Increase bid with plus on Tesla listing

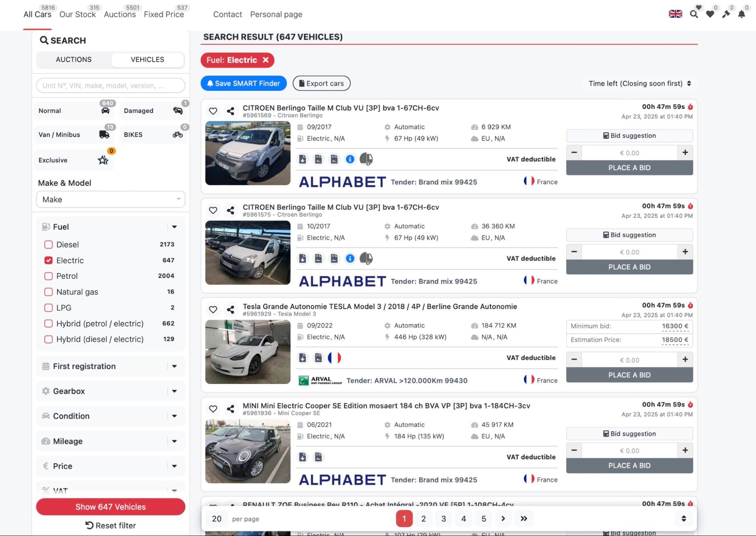pyautogui.click(x=685, y=359)
